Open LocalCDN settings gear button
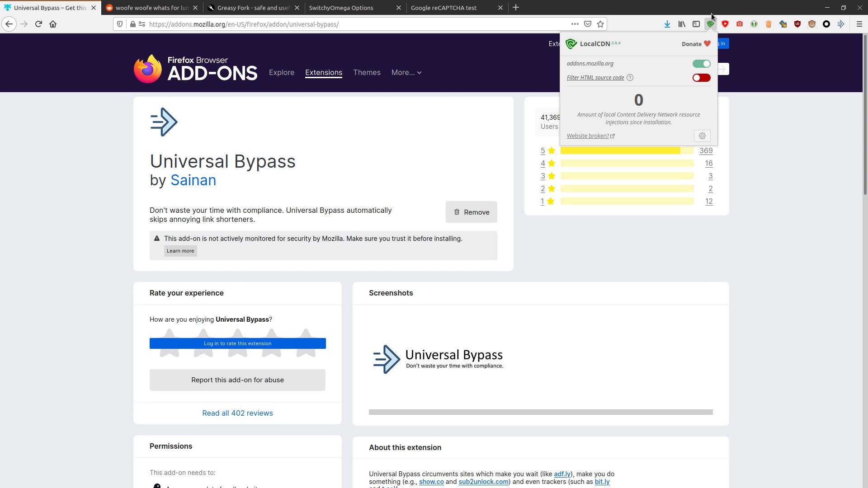This screenshot has width=868, height=488. (x=702, y=136)
